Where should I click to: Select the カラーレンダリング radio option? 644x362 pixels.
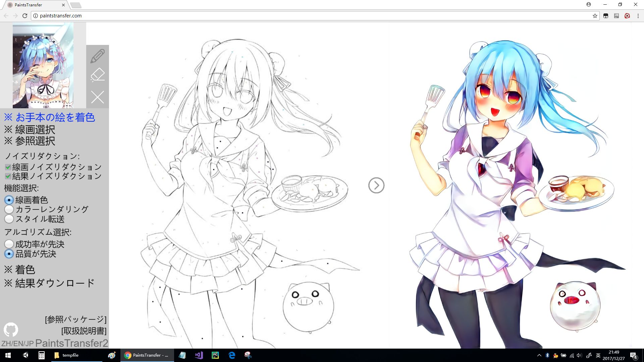9,209
